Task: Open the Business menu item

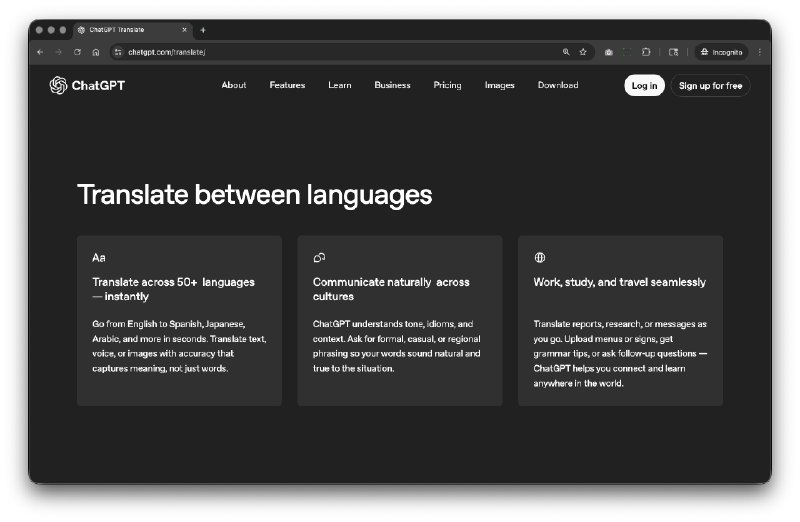Action: click(x=392, y=85)
